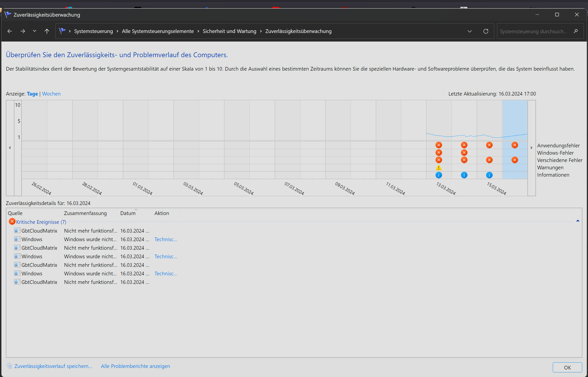Select the Tage view

pos(32,94)
